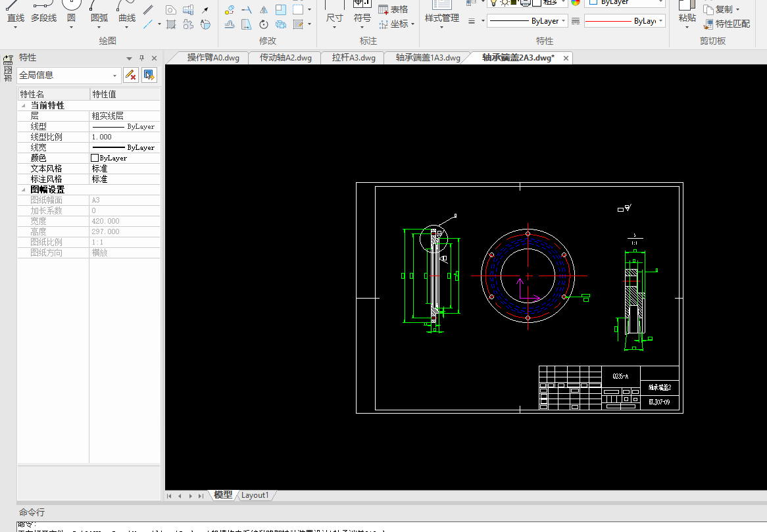The image size is (767, 532).
Task: Click the pencil with red X icon
Action: pyautogui.click(x=131, y=75)
